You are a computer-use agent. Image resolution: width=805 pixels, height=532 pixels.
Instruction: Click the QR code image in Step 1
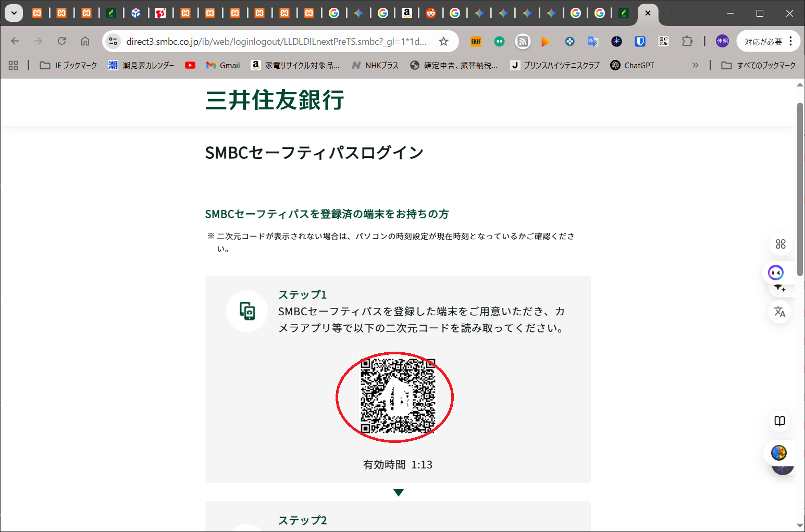(x=398, y=396)
